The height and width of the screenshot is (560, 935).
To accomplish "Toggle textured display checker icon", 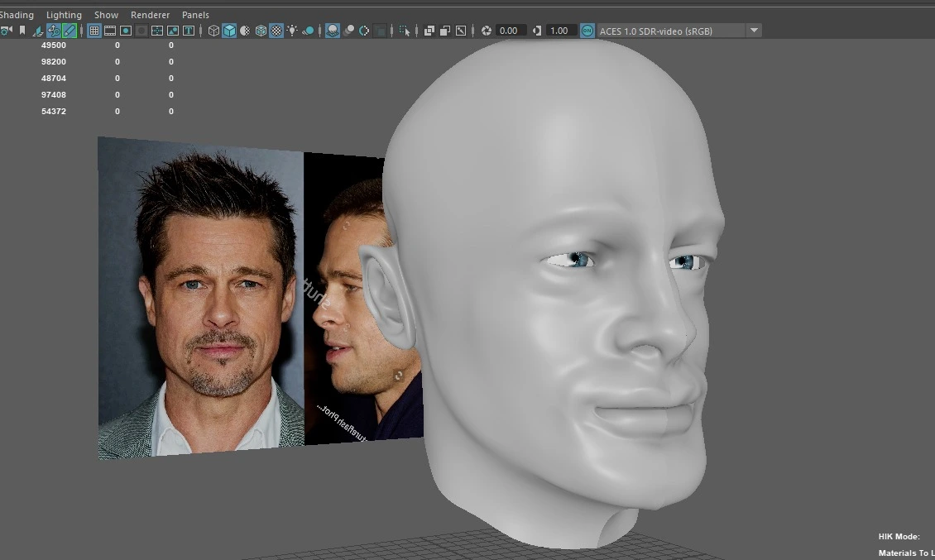I will pyautogui.click(x=276, y=31).
